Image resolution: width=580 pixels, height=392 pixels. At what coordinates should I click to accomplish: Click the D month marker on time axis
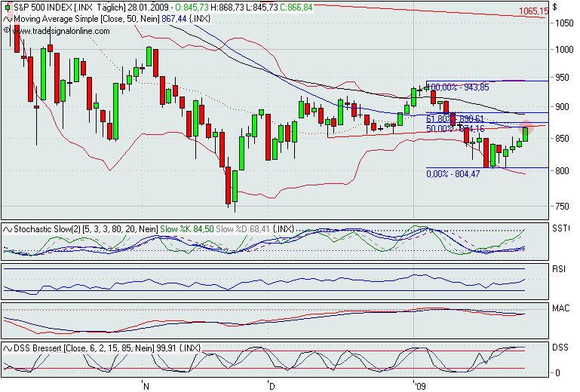click(x=272, y=387)
